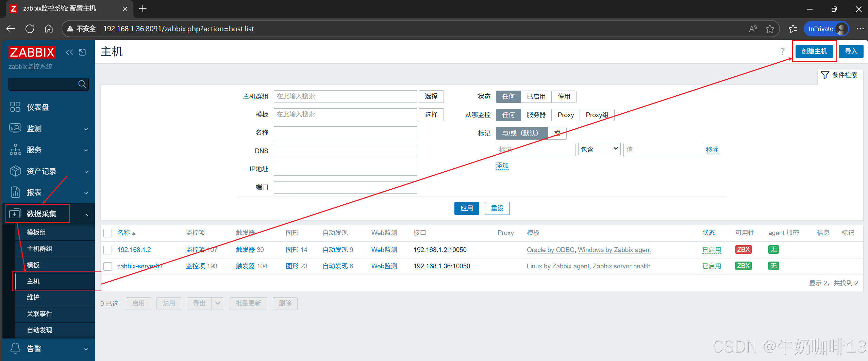This screenshot has height=361, width=868.
Task: Open the help question mark icon
Action: pos(782,51)
